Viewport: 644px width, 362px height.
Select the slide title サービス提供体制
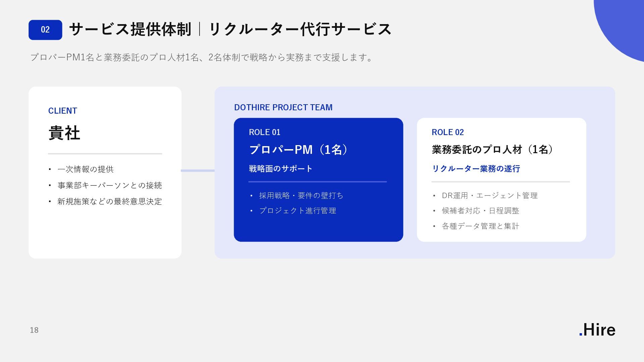[130, 29]
